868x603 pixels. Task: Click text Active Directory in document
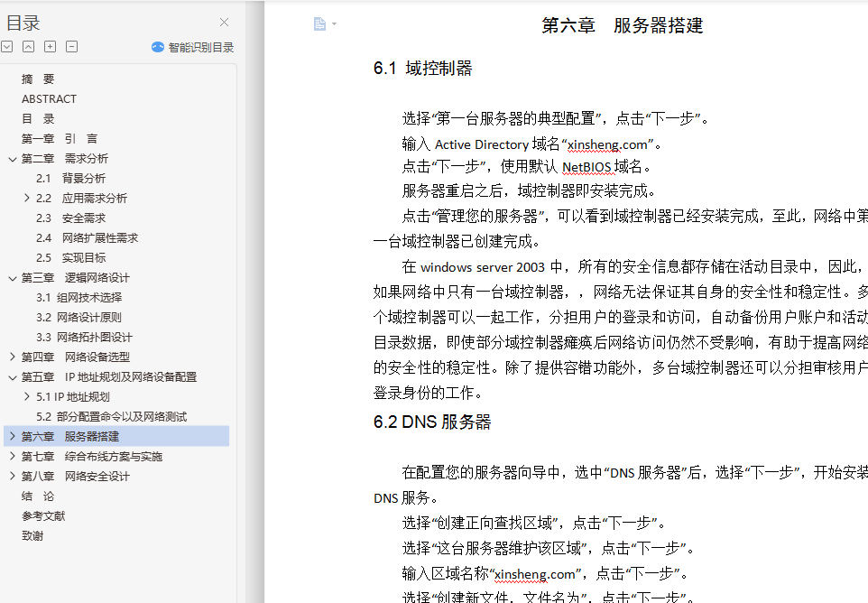(x=482, y=144)
